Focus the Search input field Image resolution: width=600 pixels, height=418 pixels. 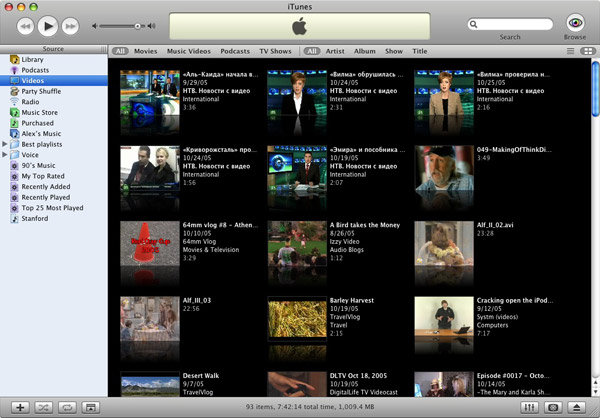[510, 24]
